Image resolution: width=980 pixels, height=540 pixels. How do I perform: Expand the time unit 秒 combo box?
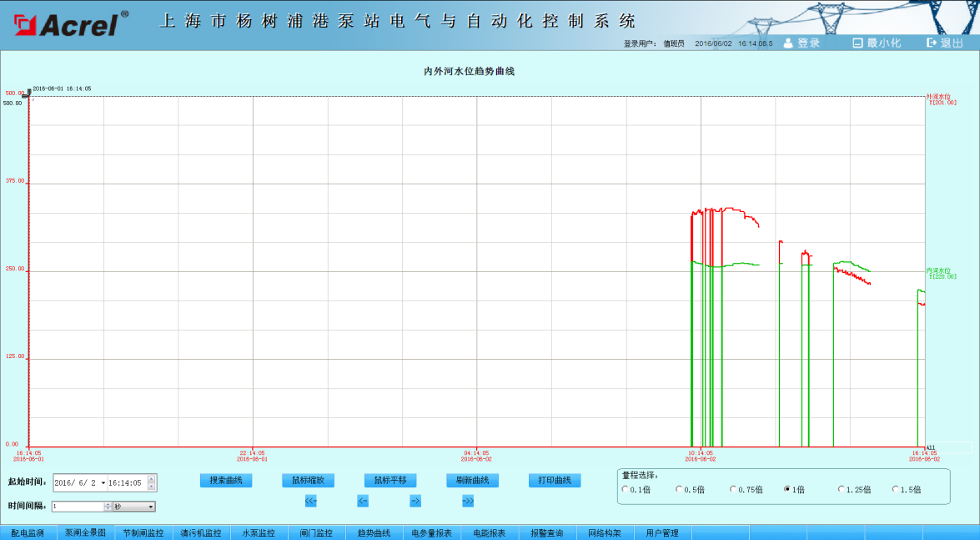point(151,507)
